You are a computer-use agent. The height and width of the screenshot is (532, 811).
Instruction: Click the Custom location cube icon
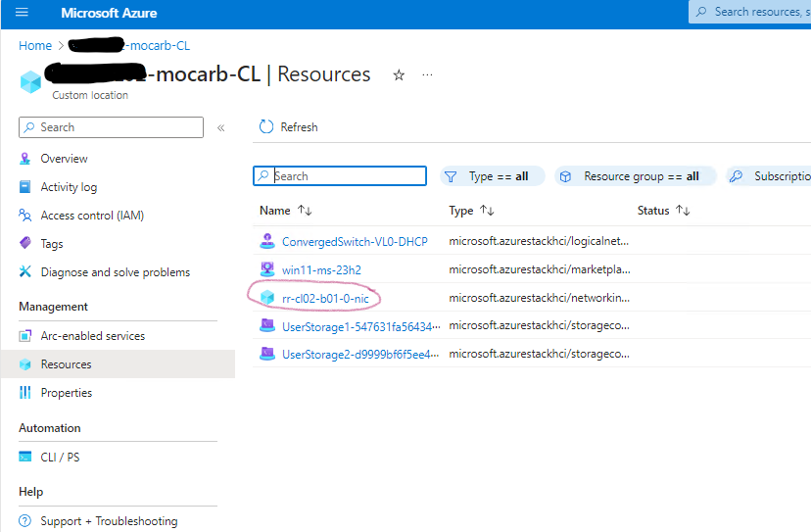coord(30,81)
